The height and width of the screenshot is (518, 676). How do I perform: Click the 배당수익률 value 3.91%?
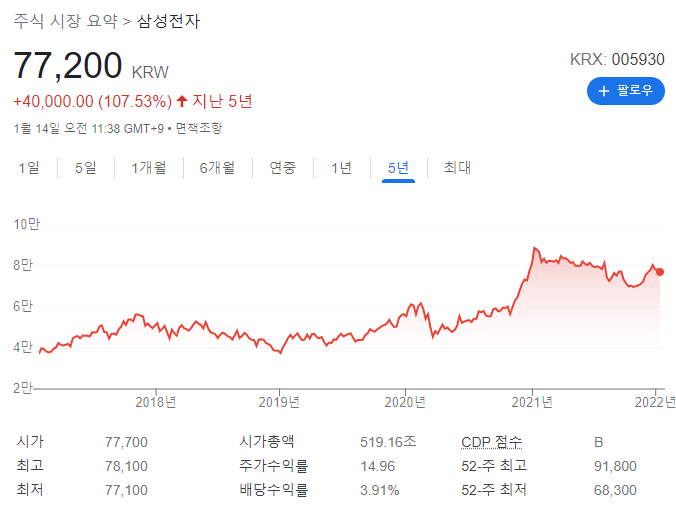pos(379,490)
